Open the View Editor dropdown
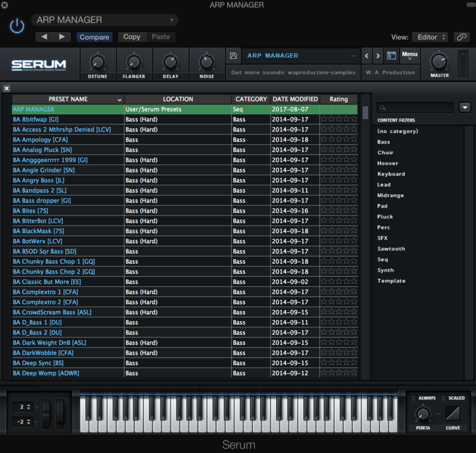 click(x=430, y=37)
